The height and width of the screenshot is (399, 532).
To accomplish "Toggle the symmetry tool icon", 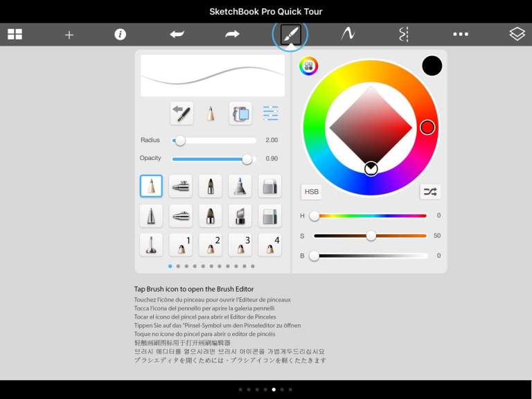I will pyautogui.click(x=404, y=34).
